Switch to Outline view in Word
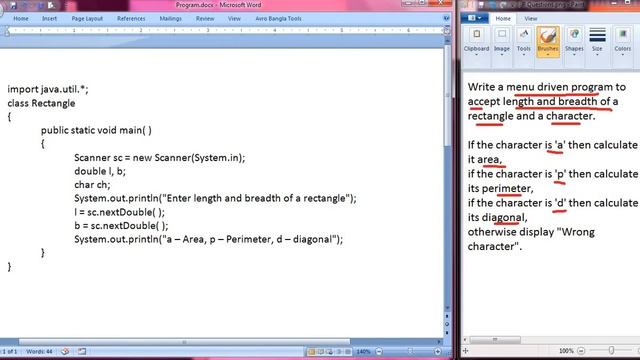Image resolution: width=640 pixels, height=360 pixels. [338, 351]
